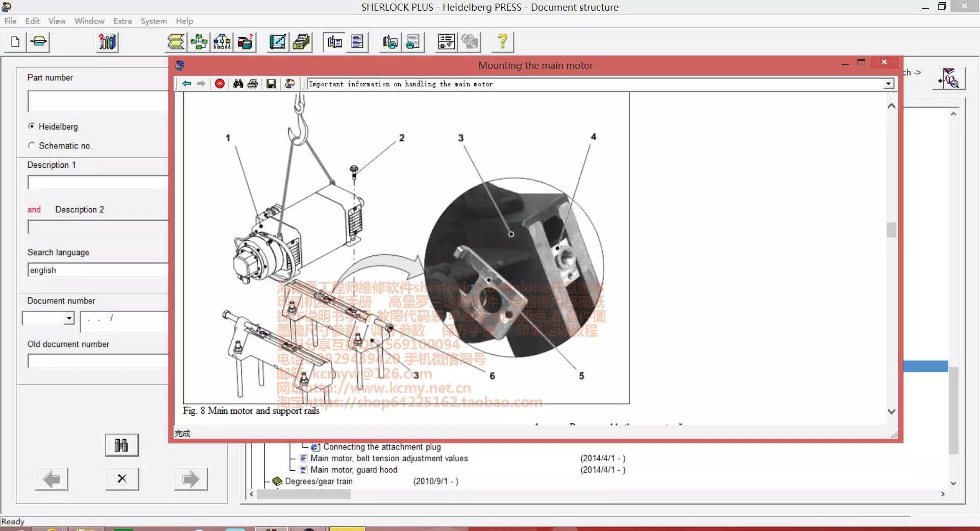This screenshot has height=531, width=980.
Task: Click the document tree scroll right arrow
Action: click(942, 494)
